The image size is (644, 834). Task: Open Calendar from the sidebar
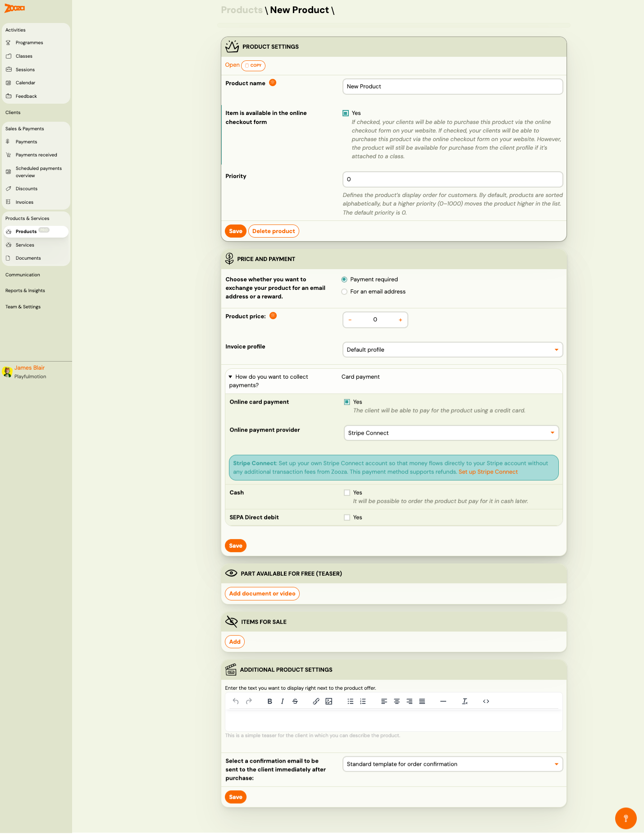(x=25, y=83)
